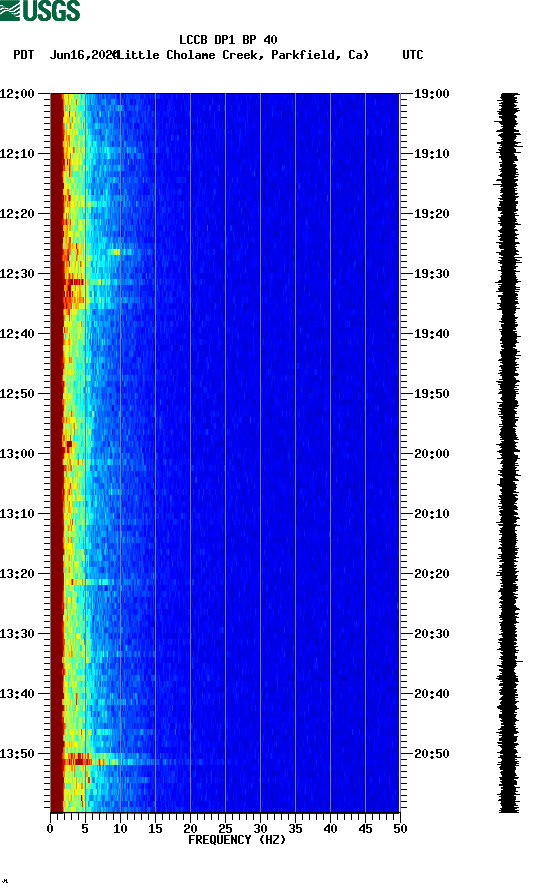The image size is (552, 892).
Task: Click the "12:20" PDT time label
Action: [17, 214]
